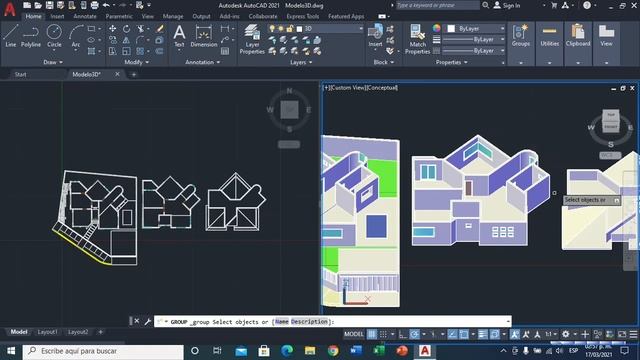
Task: Click the Text annotation tool
Action: pos(179,36)
